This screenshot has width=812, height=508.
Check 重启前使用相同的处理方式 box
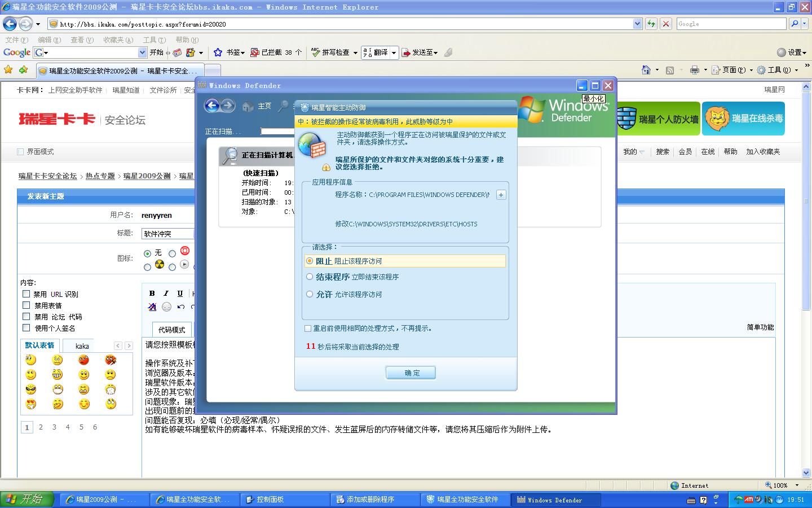pos(308,328)
